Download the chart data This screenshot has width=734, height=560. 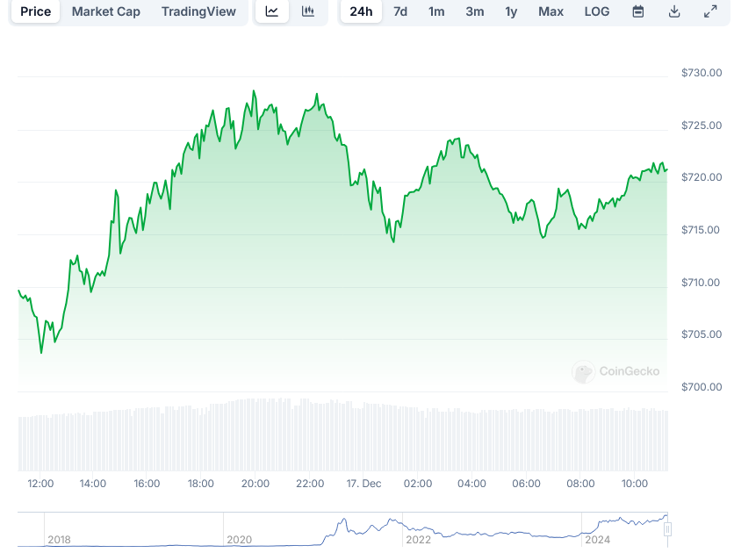point(674,11)
